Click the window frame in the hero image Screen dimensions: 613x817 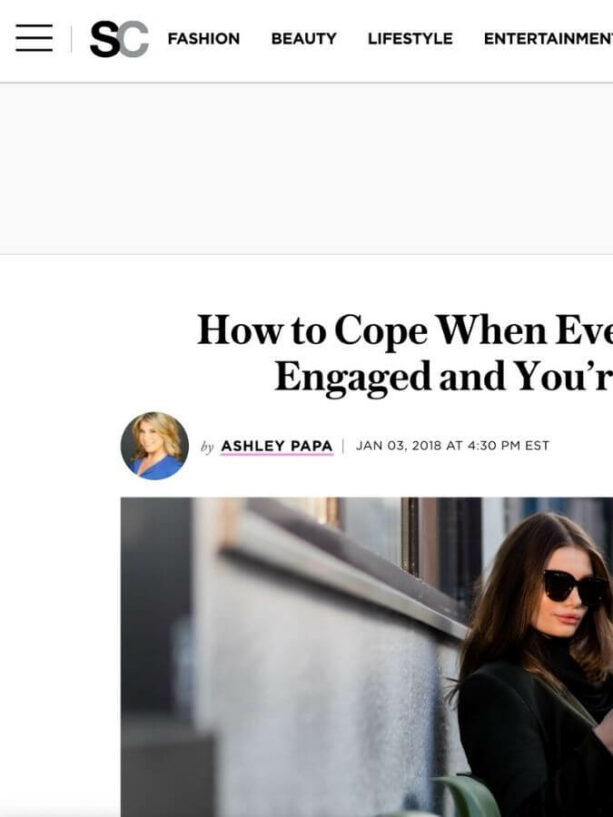tap(410, 537)
